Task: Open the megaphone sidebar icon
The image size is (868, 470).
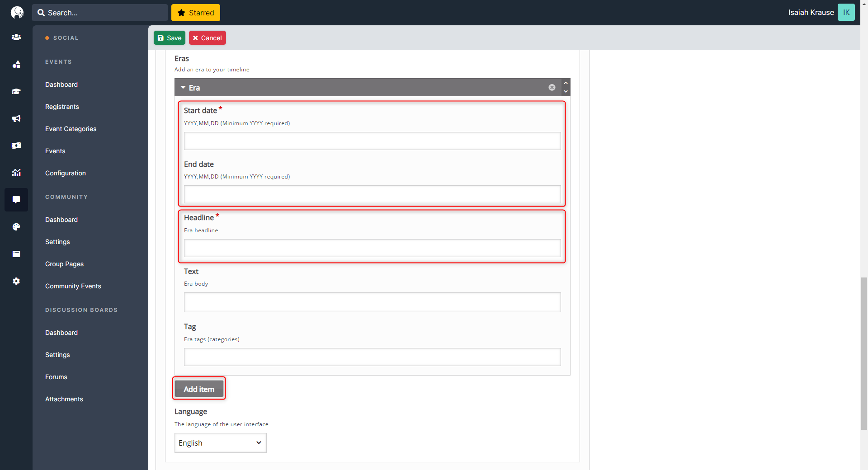Action: tap(16, 118)
